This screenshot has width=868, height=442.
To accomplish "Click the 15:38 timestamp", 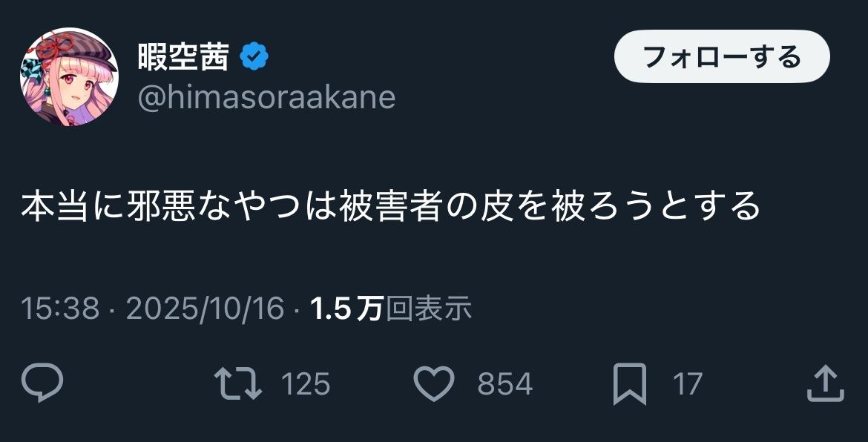I will (60, 309).
